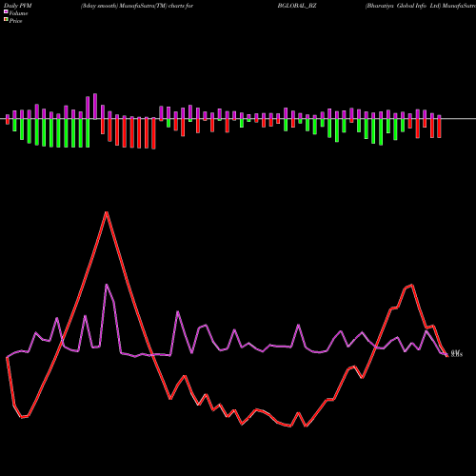Click the 'Daily PVM' title text
476x476 pixels.
click(x=18, y=6)
